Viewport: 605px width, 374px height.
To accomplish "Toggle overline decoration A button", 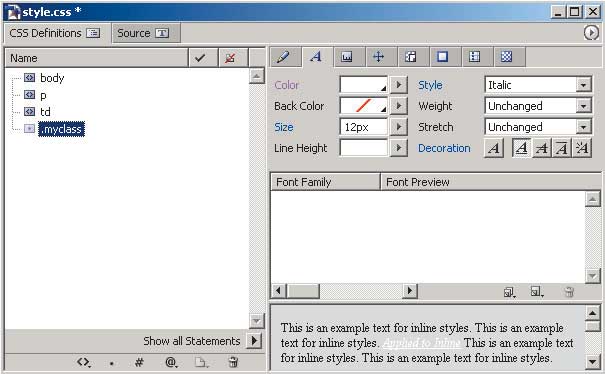I will click(x=562, y=148).
